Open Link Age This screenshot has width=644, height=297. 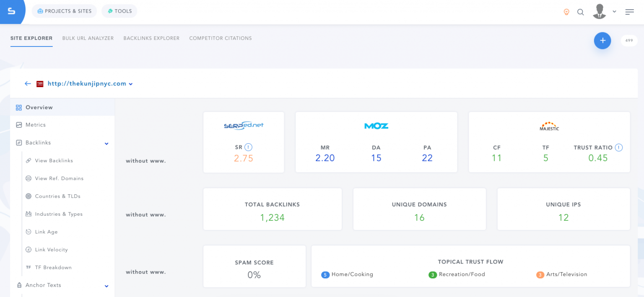tap(47, 232)
